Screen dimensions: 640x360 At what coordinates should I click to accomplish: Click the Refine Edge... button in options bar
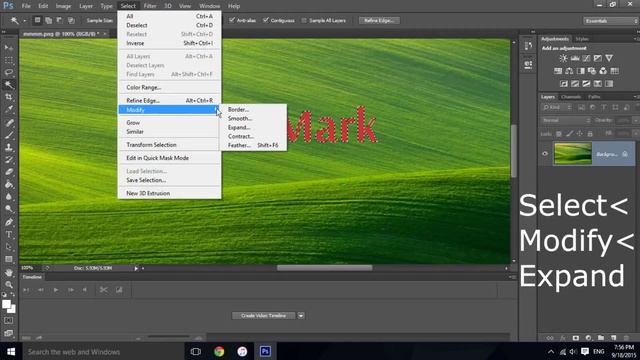(x=379, y=20)
